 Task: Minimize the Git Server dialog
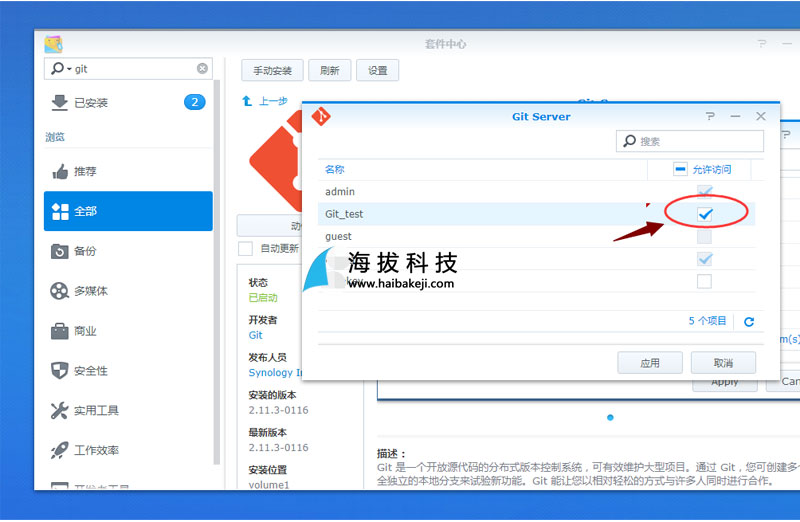click(735, 116)
